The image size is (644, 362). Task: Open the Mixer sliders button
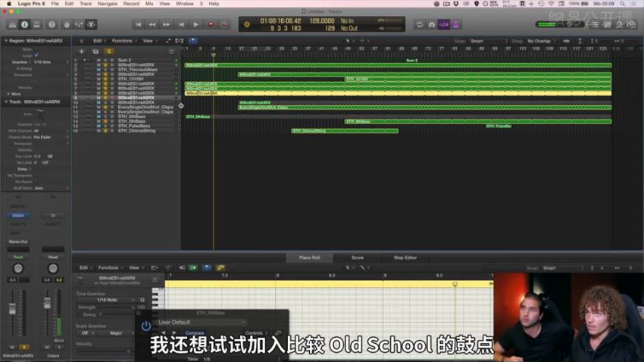pyautogui.click(x=79, y=25)
